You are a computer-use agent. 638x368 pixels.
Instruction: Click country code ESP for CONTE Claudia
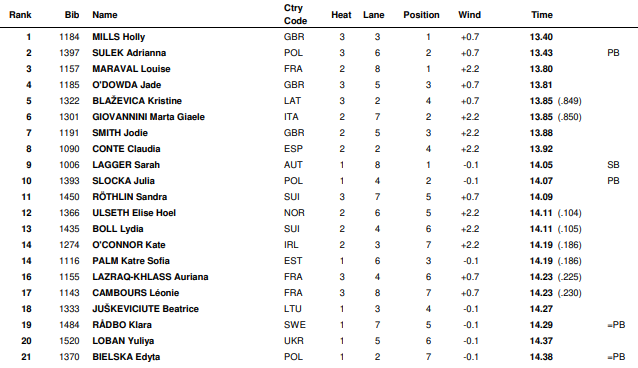point(293,149)
